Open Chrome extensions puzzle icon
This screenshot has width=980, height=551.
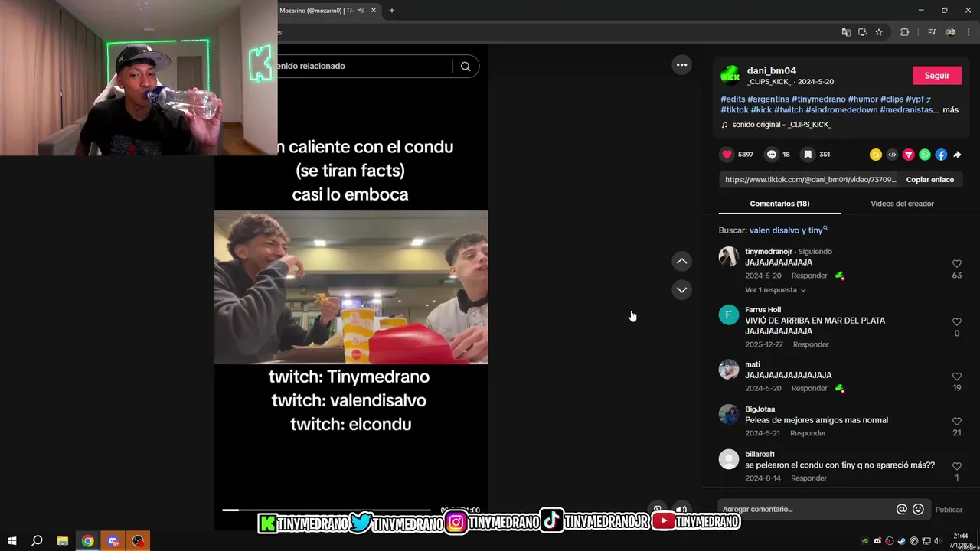tap(904, 32)
